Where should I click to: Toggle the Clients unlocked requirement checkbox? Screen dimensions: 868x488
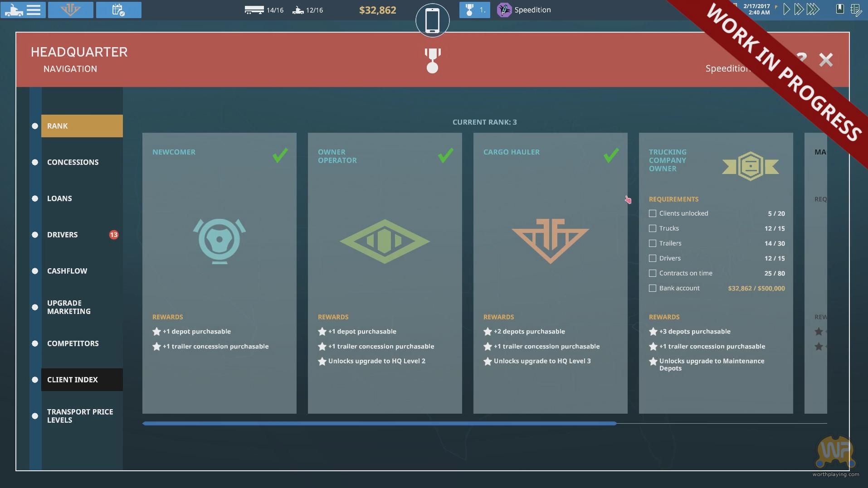(653, 213)
